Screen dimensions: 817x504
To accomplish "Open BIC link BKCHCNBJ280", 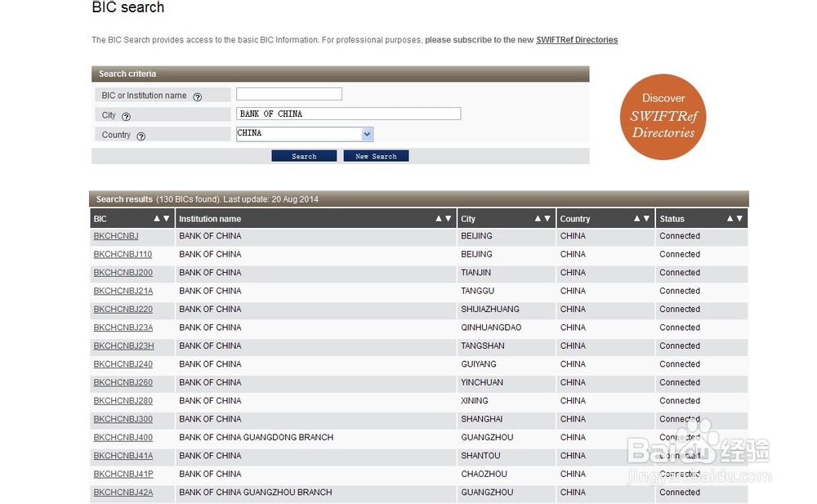I will click(123, 400).
